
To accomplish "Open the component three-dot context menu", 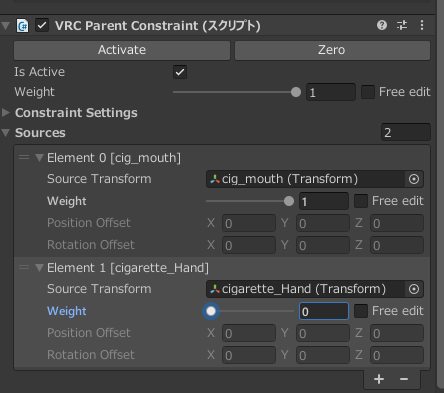I will pos(422,25).
